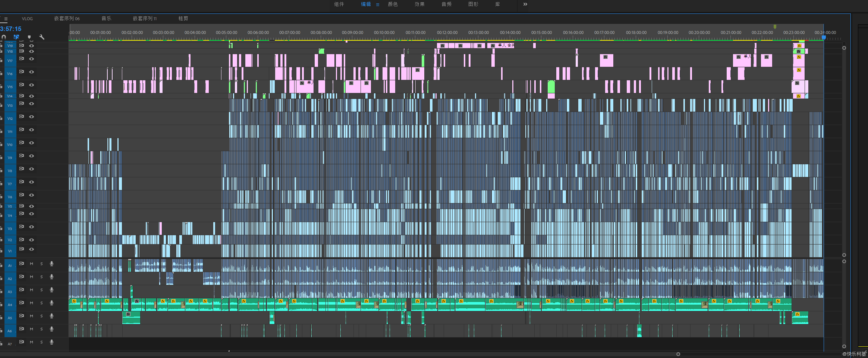Screen dimensions: 868x358
Task: Open the 嵌套序列 11 sequence tab
Action: [145, 18]
